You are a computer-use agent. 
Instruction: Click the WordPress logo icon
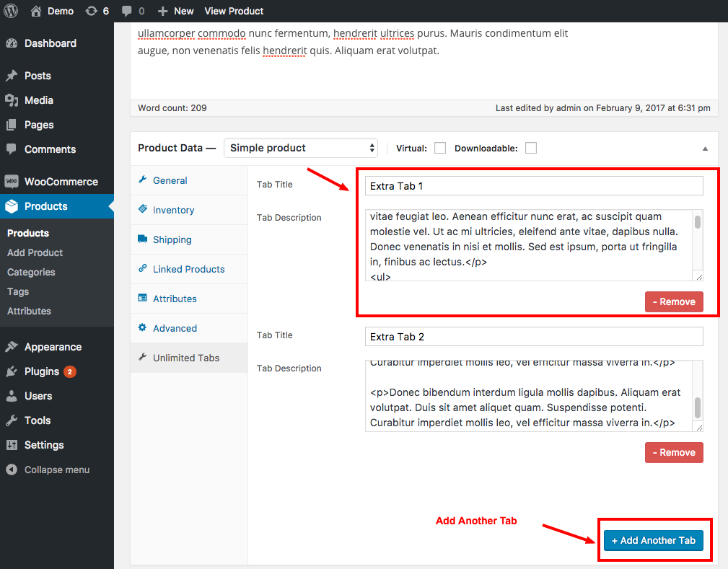click(11, 11)
